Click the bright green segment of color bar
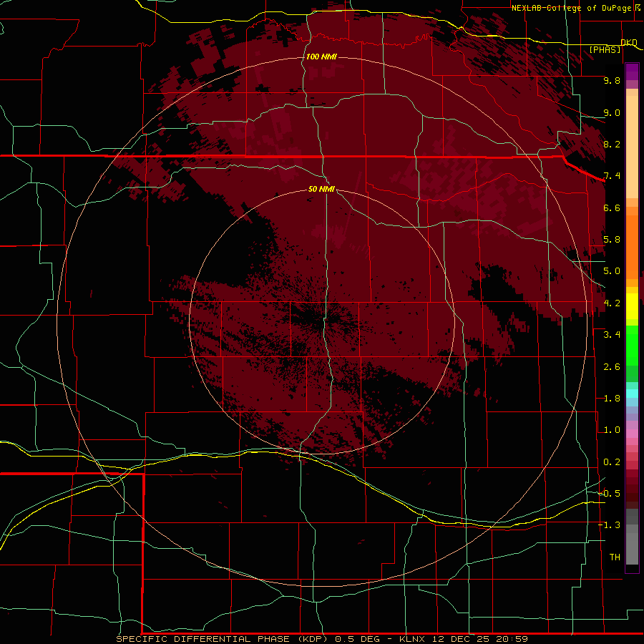The height and width of the screenshot is (644, 644). [632, 346]
